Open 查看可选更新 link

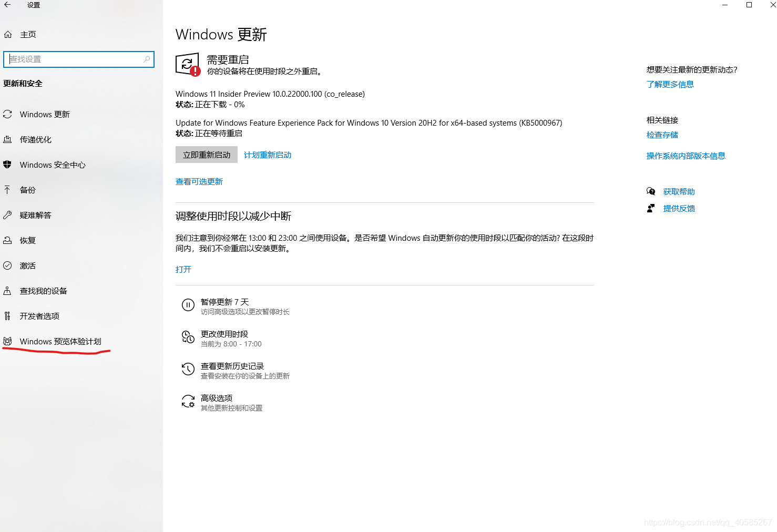[199, 182]
